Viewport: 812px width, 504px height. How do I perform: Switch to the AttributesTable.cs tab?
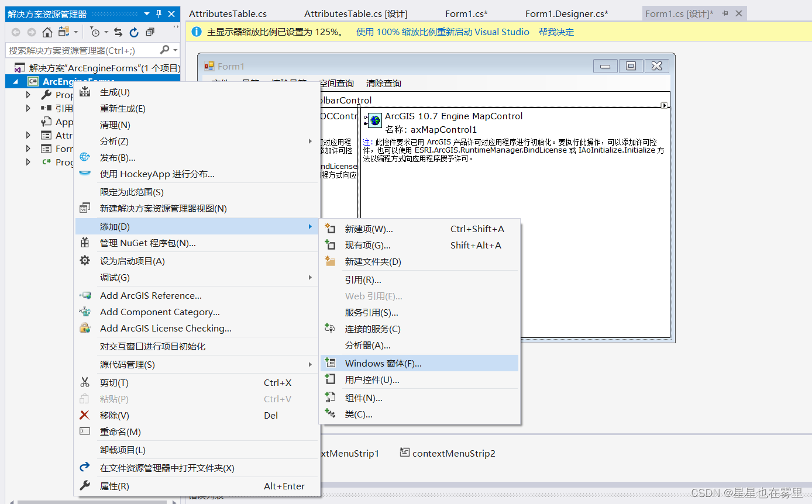228,13
